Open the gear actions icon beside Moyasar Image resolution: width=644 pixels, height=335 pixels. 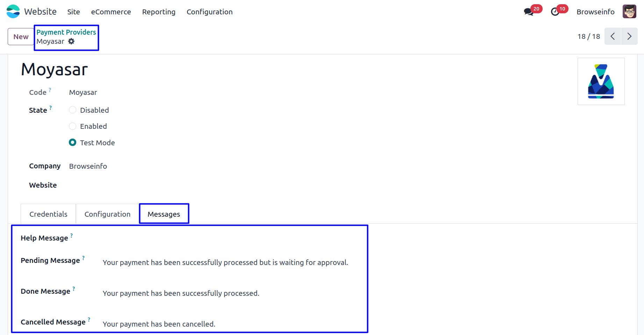71,41
